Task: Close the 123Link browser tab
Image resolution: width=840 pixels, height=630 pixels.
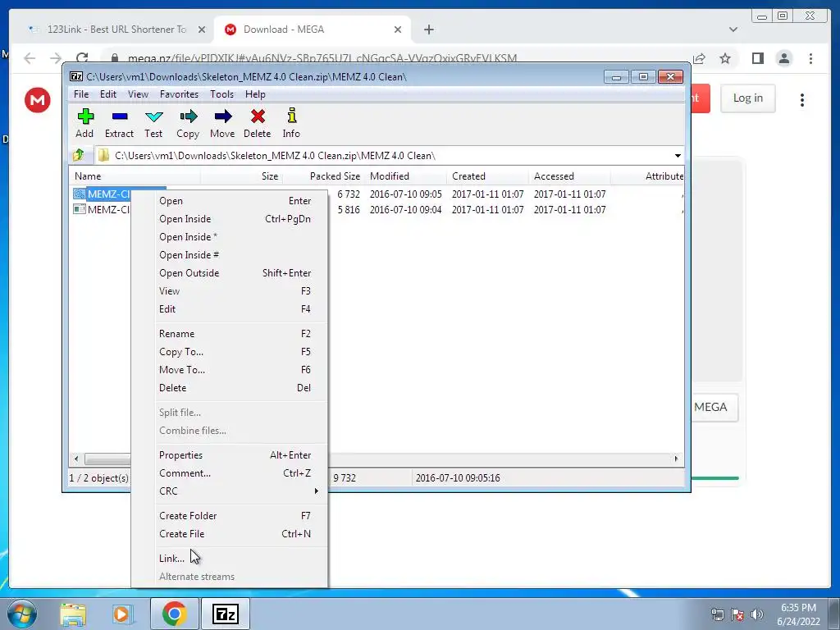Action: [202, 30]
